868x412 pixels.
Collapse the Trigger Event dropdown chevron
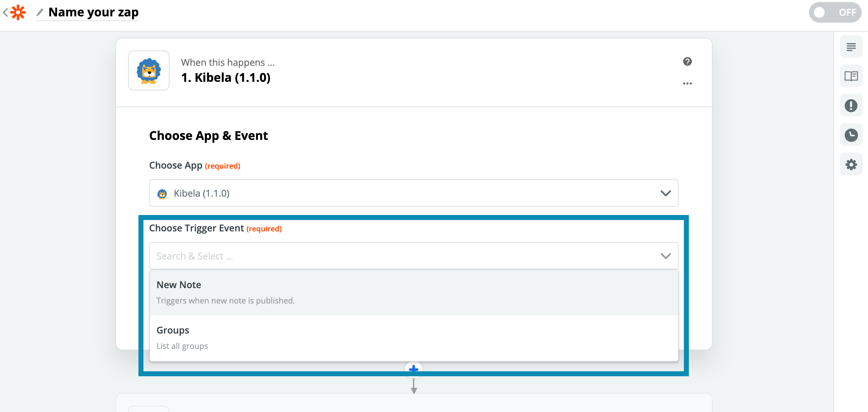click(x=666, y=256)
